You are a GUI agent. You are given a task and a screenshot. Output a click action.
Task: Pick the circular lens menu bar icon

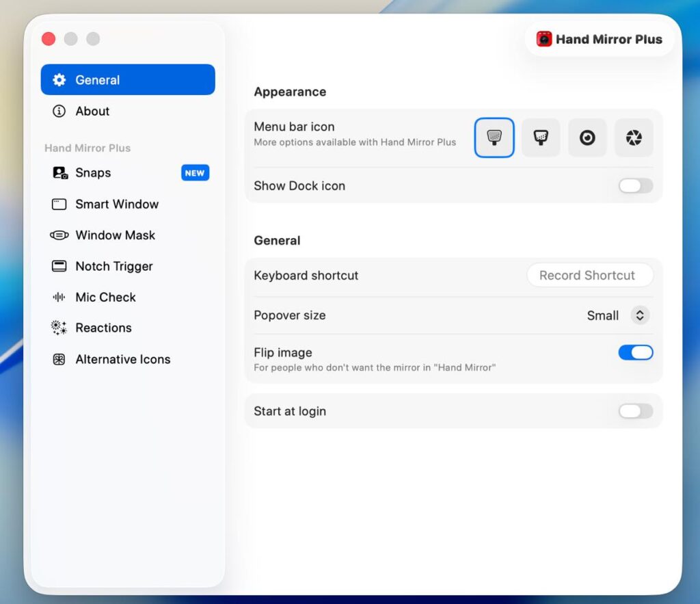tap(587, 137)
